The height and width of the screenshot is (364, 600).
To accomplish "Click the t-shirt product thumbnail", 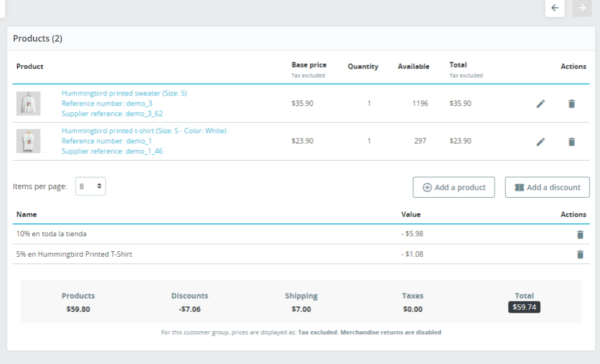I will point(28,141).
